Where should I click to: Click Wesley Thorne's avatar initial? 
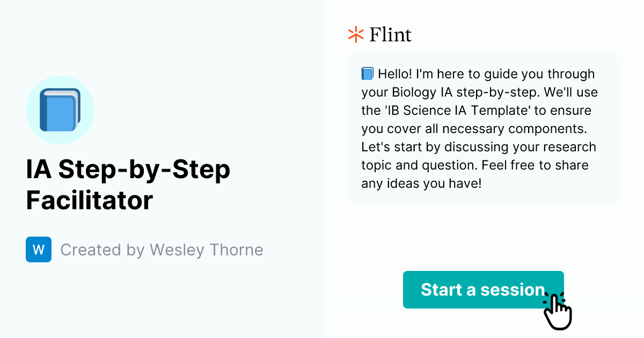tap(39, 249)
